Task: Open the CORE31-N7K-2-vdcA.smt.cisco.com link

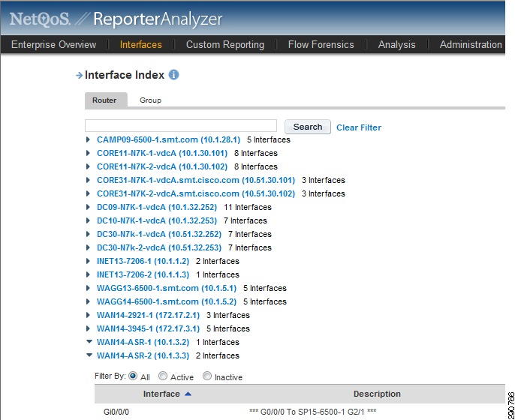Action: point(196,193)
